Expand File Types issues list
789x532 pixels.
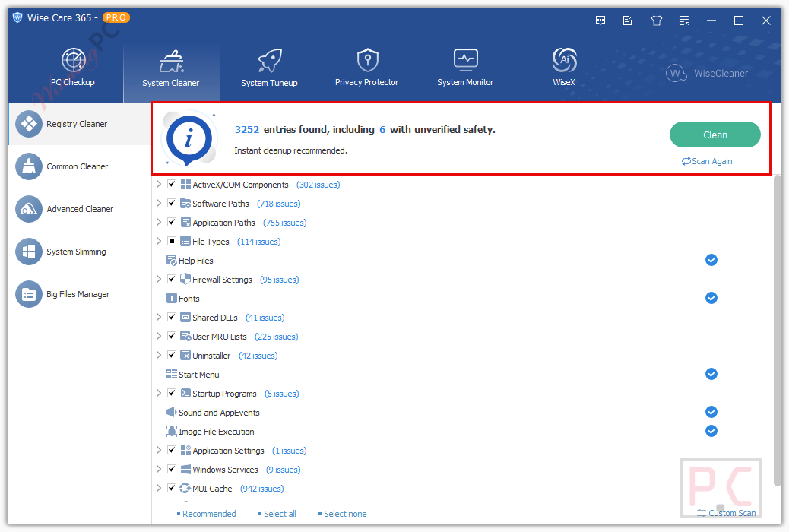pyautogui.click(x=159, y=241)
